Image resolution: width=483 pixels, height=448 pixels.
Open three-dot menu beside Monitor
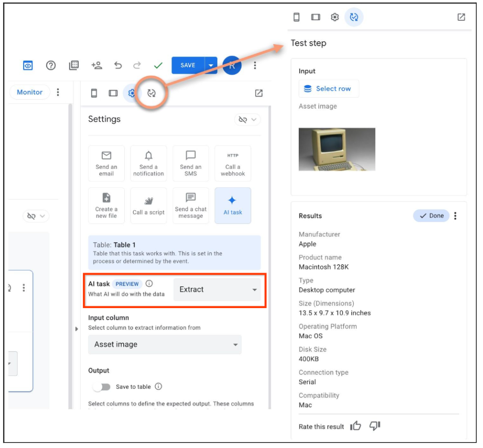click(58, 92)
